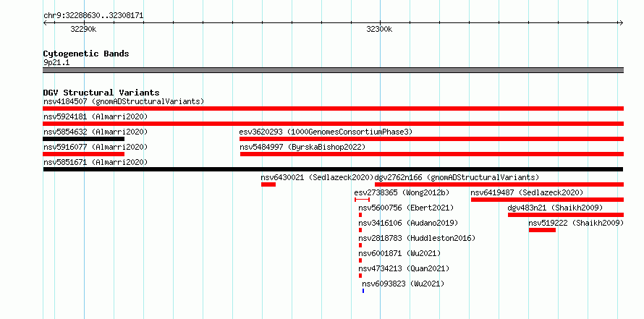The image size is (644, 319).
Task: Open the nsv5924181 (Almarri2020) label
Action: click(96, 116)
